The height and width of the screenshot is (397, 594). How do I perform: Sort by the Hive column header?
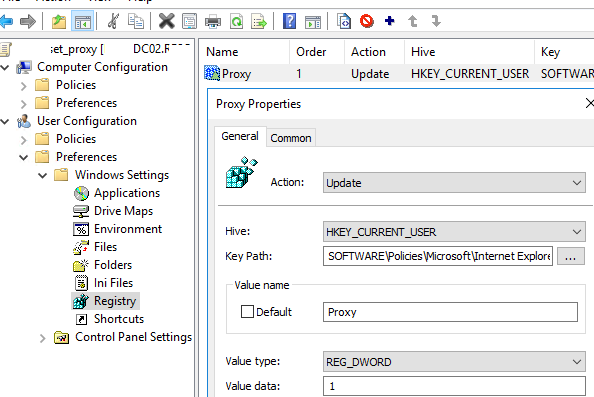tap(470, 52)
